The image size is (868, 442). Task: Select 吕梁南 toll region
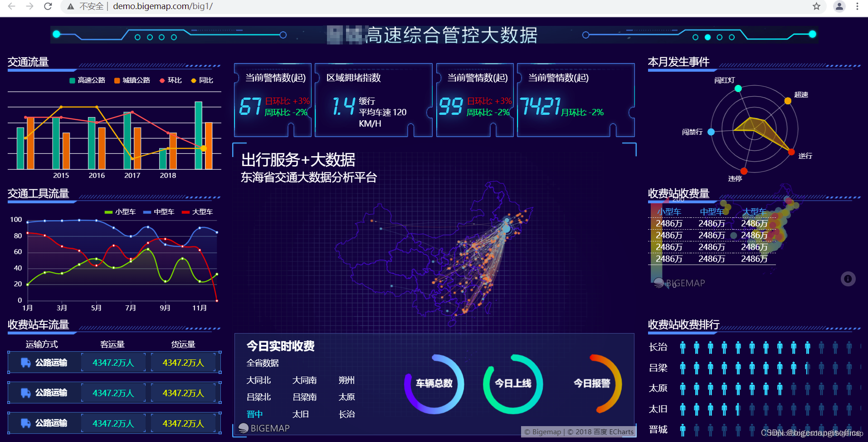coord(305,397)
